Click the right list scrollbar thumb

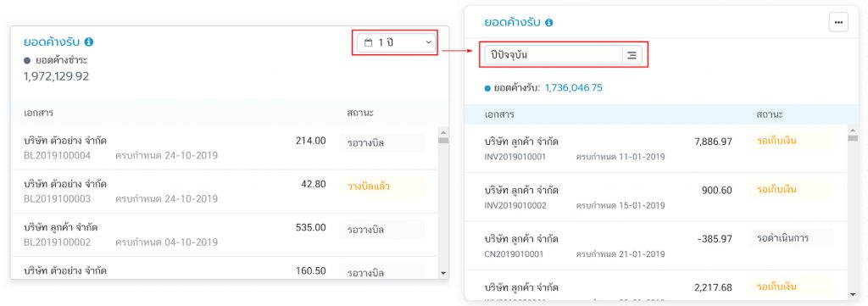click(x=853, y=137)
